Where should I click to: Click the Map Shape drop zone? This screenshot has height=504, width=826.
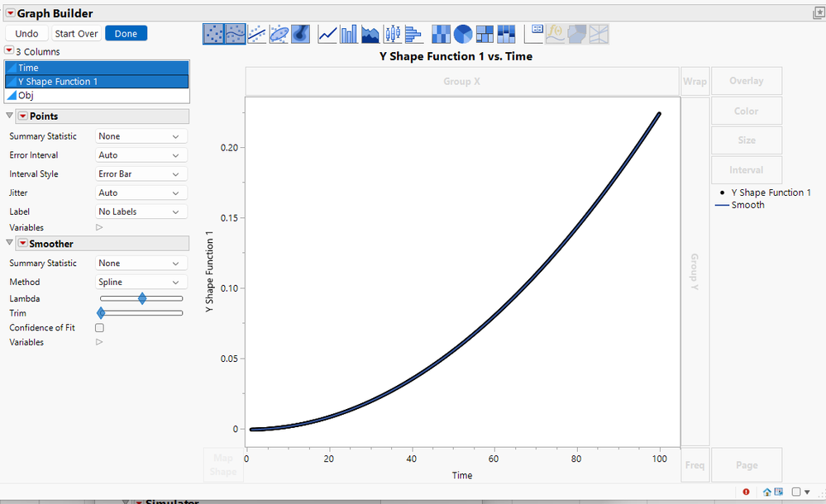[223, 465]
